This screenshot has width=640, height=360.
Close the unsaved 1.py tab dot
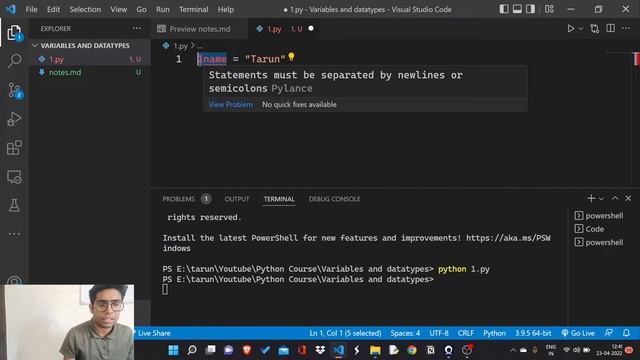click(311, 29)
